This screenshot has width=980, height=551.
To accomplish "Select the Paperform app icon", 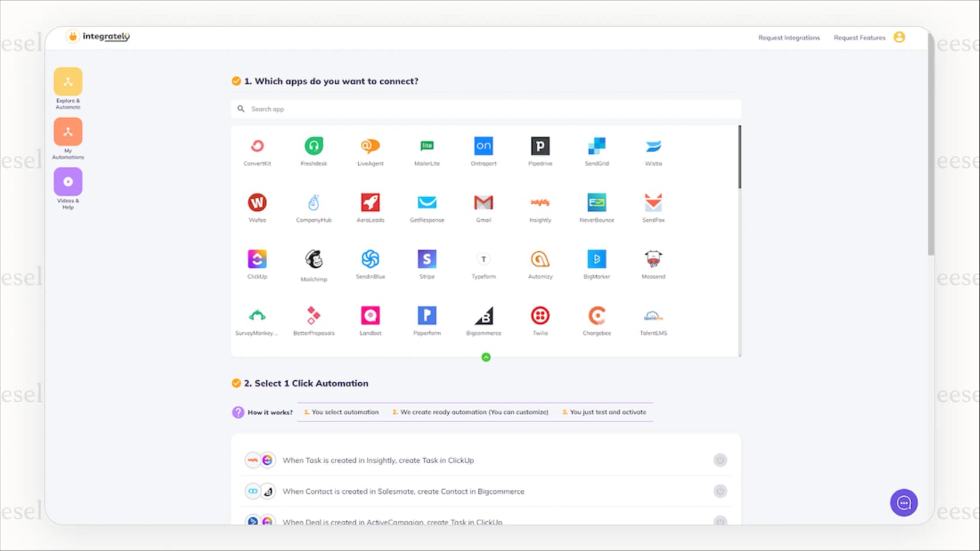I will point(427,315).
